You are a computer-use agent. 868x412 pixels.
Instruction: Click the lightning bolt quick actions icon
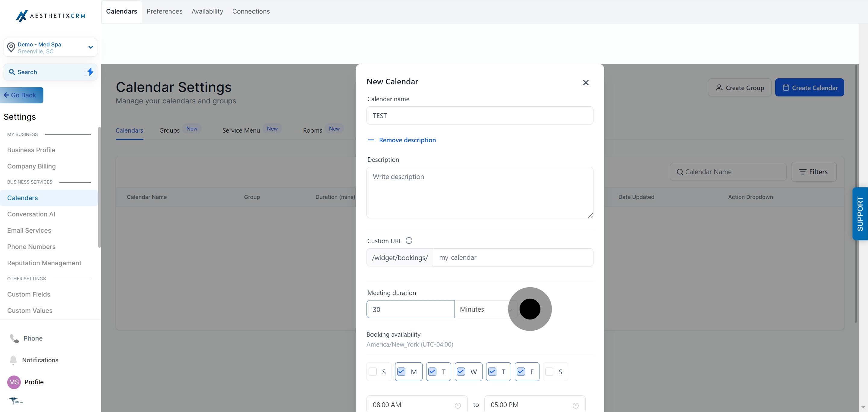[90, 72]
